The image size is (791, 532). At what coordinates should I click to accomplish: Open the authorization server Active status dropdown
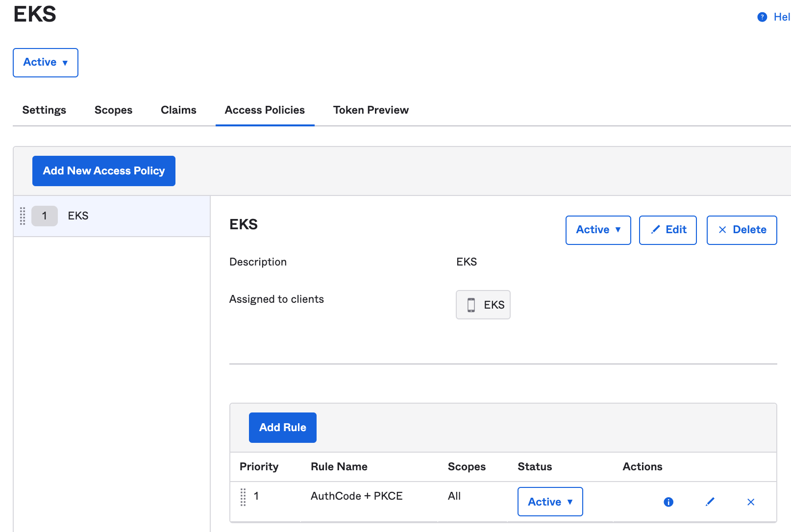(46, 62)
